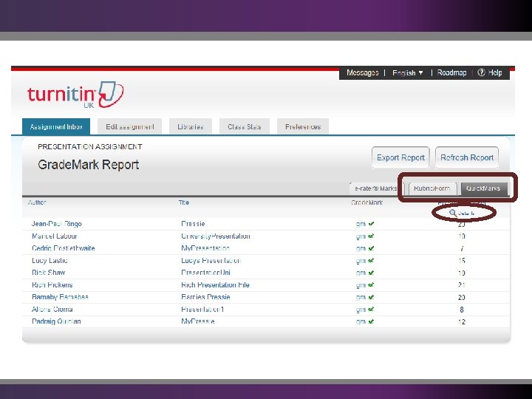Sort by Title column header
Screen dimensions: 532x399
coord(183,202)
